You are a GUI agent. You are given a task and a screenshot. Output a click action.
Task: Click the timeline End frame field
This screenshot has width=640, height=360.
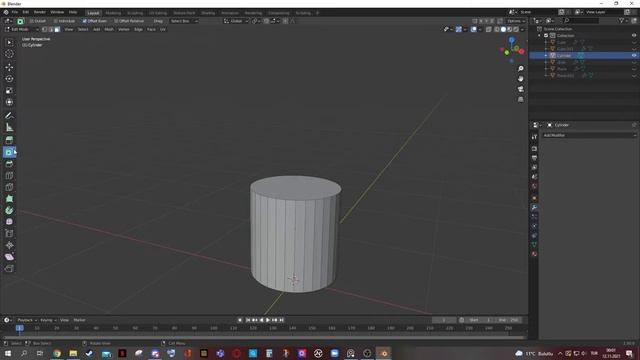(x=509, y=320)
